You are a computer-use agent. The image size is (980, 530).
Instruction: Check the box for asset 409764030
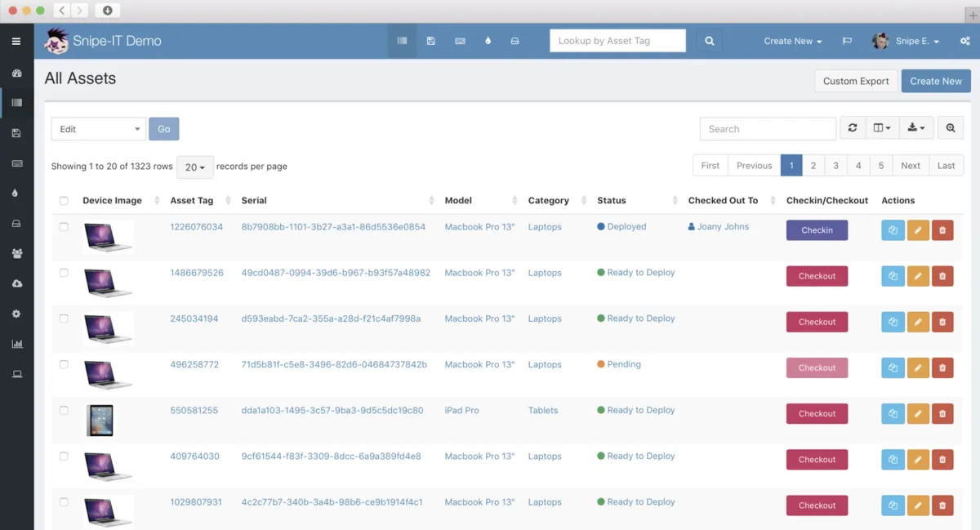(64, 456)
